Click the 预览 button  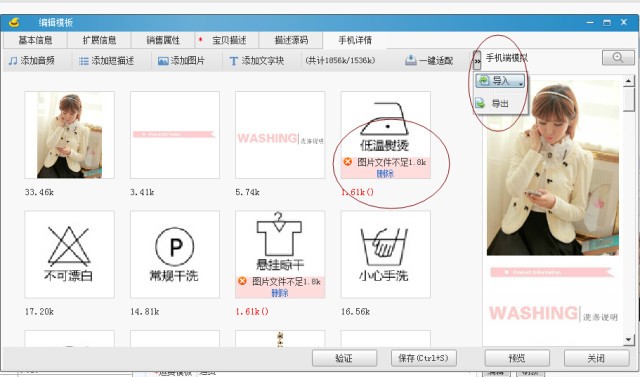(x=517, y=358)
